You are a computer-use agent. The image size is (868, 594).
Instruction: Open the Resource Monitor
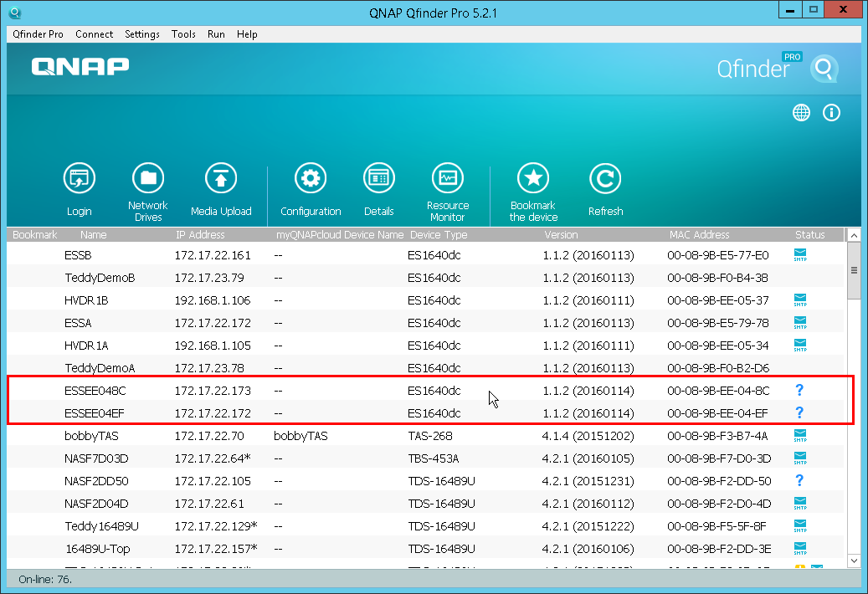tap(448, 179)
